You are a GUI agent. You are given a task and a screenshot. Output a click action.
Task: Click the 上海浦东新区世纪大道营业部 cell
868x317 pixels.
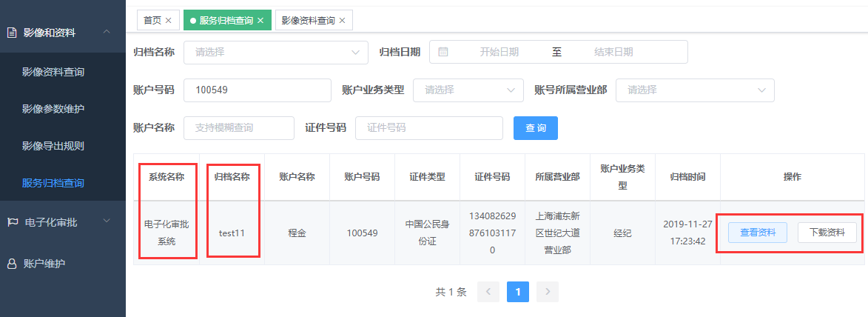click(557, 233)
